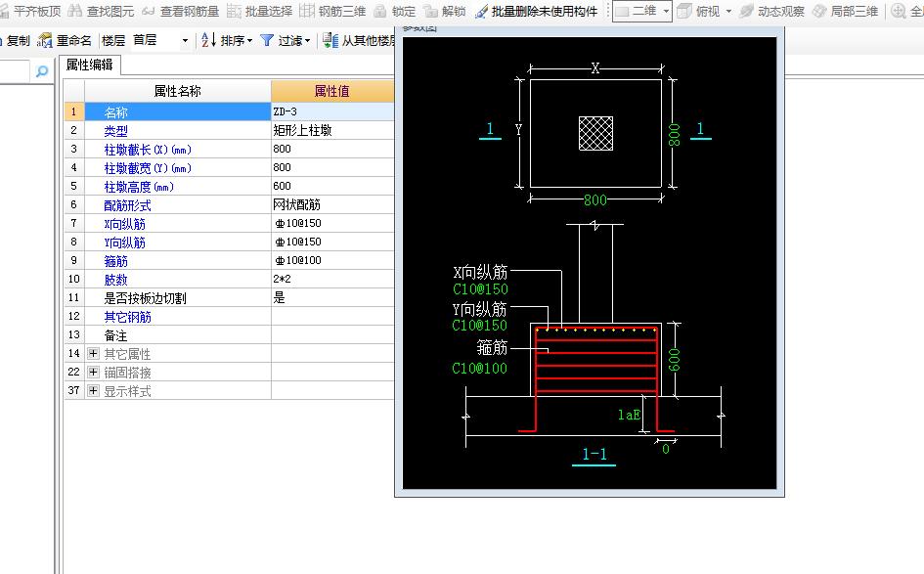Click the green 800 height dimension in diagram
The height and width of the screenshot is (574, 924).
[674, 134]
